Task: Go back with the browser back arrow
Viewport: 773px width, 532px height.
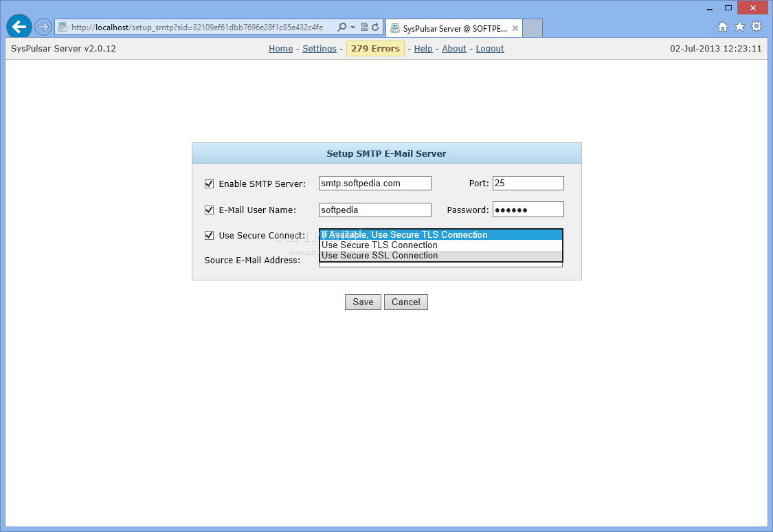Action: tap(19, 27)
